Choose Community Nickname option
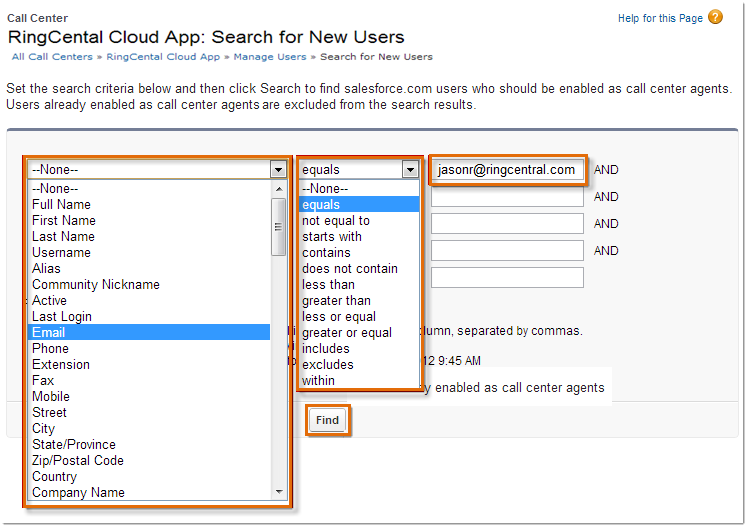Viewport: 748px width, 528px height. pos(149,285)
